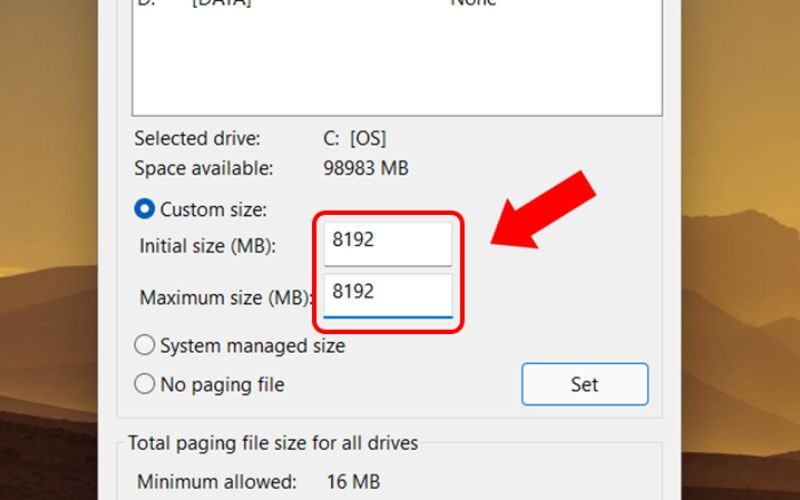Click the "Initial size (MB):" label text
The width and height of the screenshot is (800, 500).
click(207, 246)
